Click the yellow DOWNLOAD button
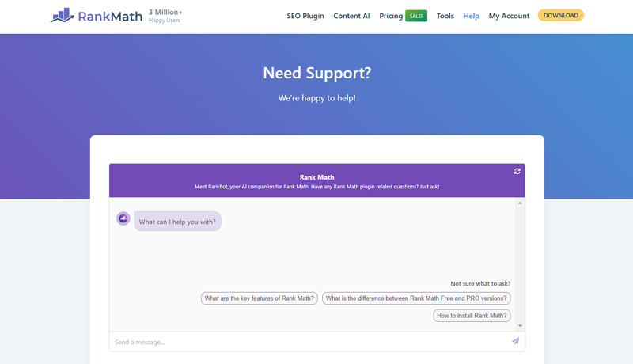This screenshot has height=364, width=633. coord(561,15)
